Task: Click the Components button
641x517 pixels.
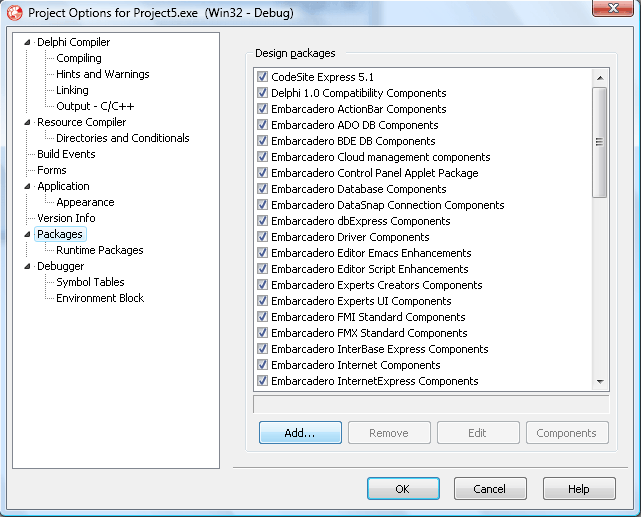Action: pyautogui.click(x=567, y=433)
